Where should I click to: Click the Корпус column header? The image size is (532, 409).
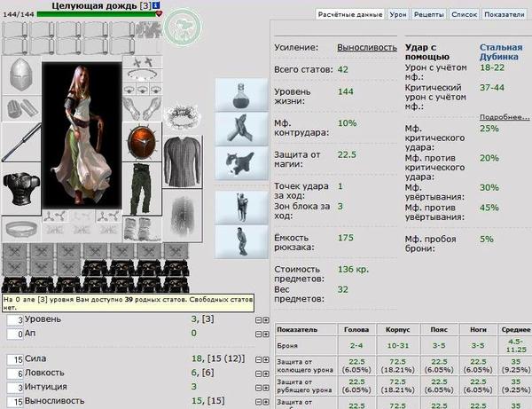[397, 329]
